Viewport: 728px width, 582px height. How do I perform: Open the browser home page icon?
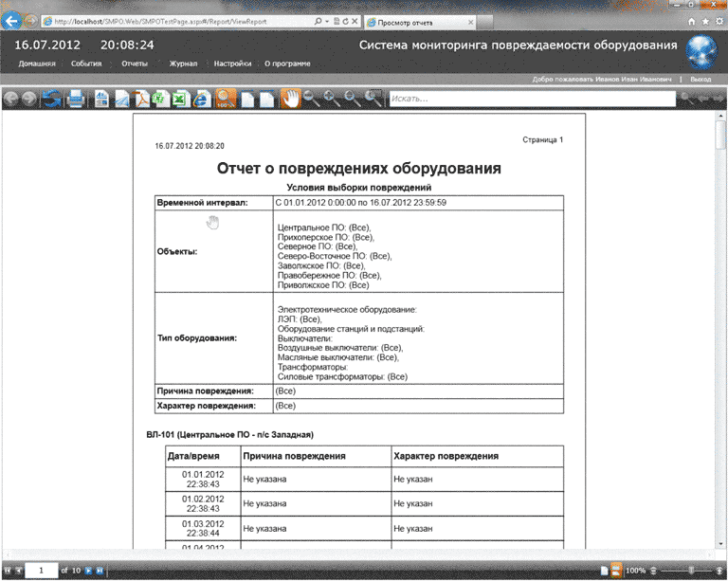(691, 22)
